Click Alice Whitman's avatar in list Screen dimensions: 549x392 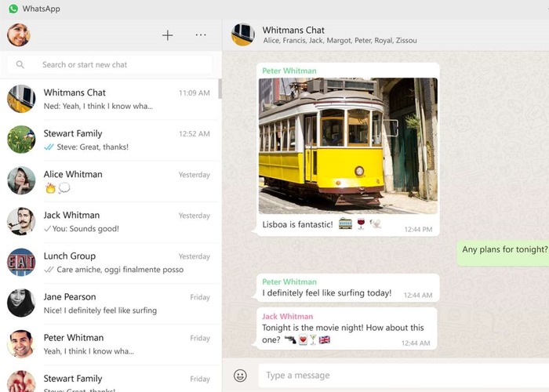[x=21, y=180]
